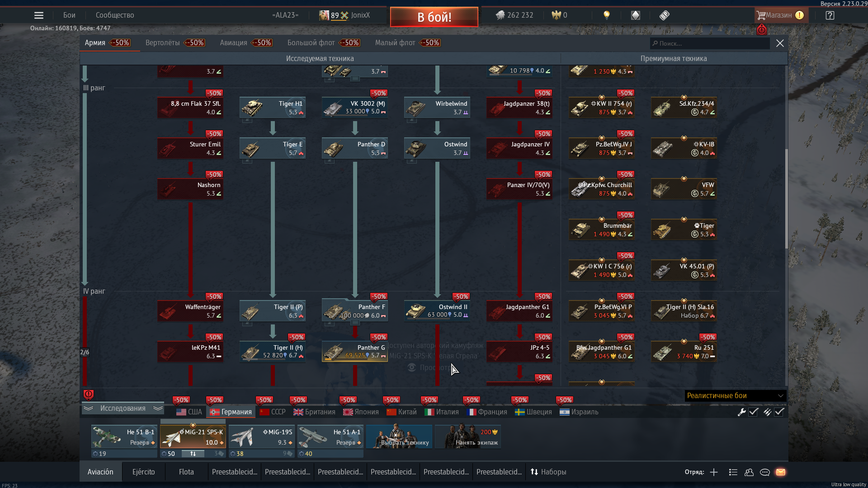Screen dimensions: 868x488
Task: Select the Flota preset tab
Action: click(x=186, y=472)
